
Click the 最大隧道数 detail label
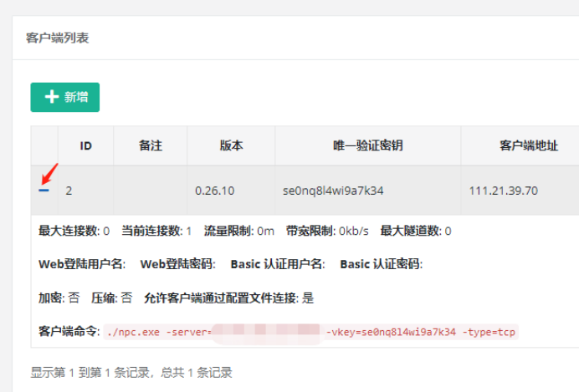tap(411, 231)
